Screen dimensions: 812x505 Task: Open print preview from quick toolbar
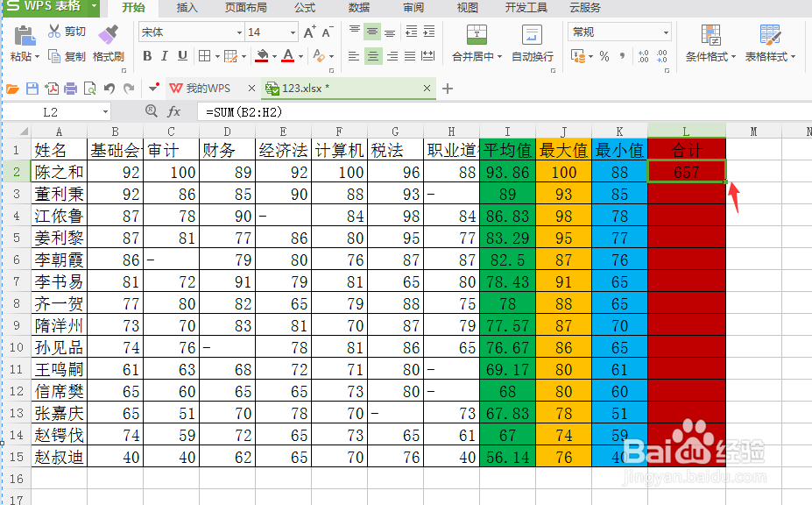89,89
